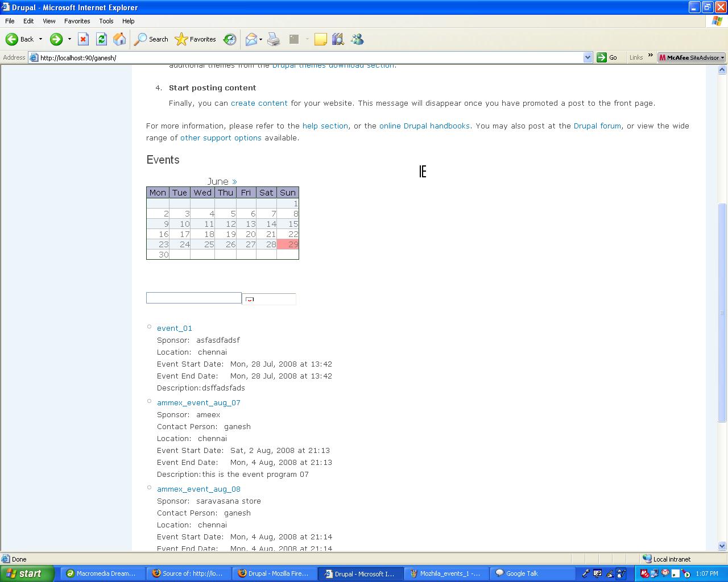Click day 1 in the calendar

pos(288,203)
